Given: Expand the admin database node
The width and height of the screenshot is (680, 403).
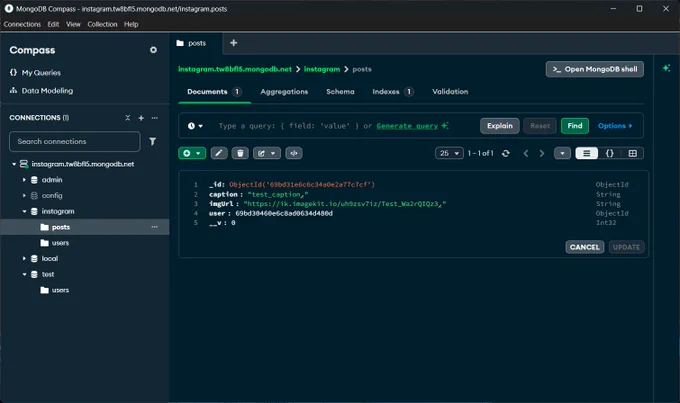Looking at the screenshot, I should coord(24,180).
